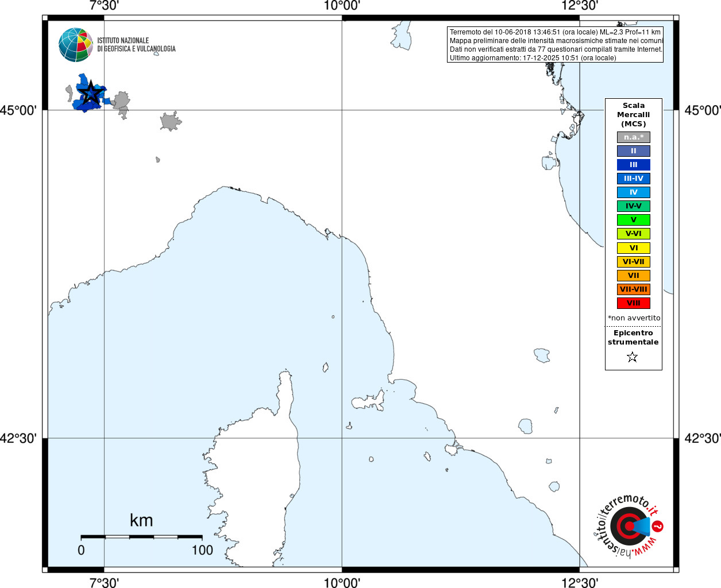Select the VII-VIII intensity legend swatch
This screenshot has width=721, height=588.
tap(634, 289)
